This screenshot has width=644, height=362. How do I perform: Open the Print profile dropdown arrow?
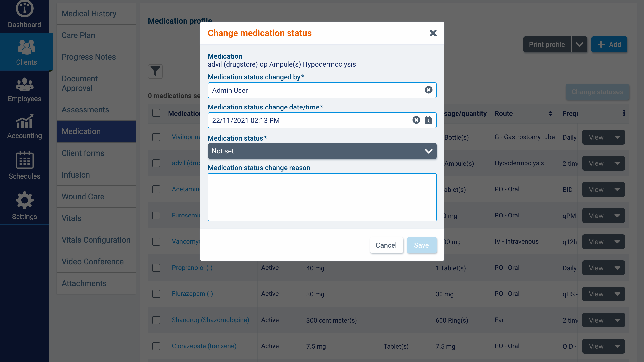coord(579,45)
